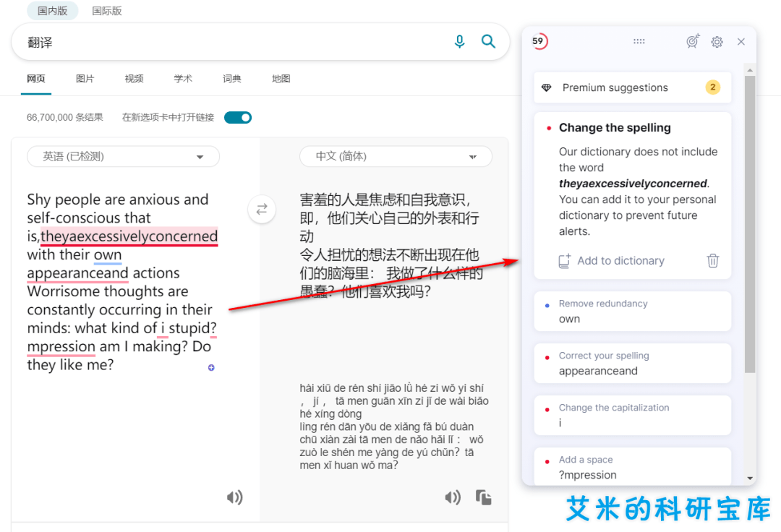Click small blue widget icon in source box

click(x=211, y=368)
